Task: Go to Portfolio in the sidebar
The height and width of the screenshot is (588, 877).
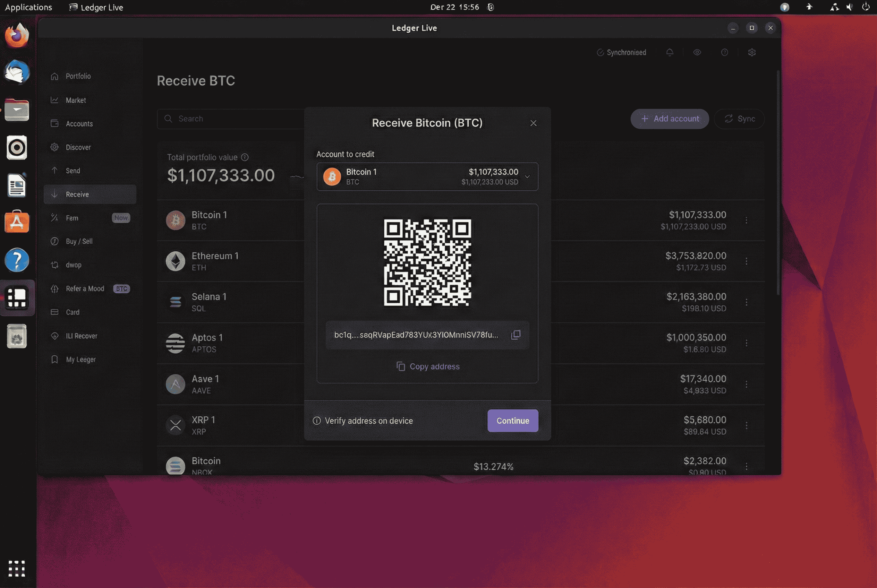Action: (x=78, y=76)
